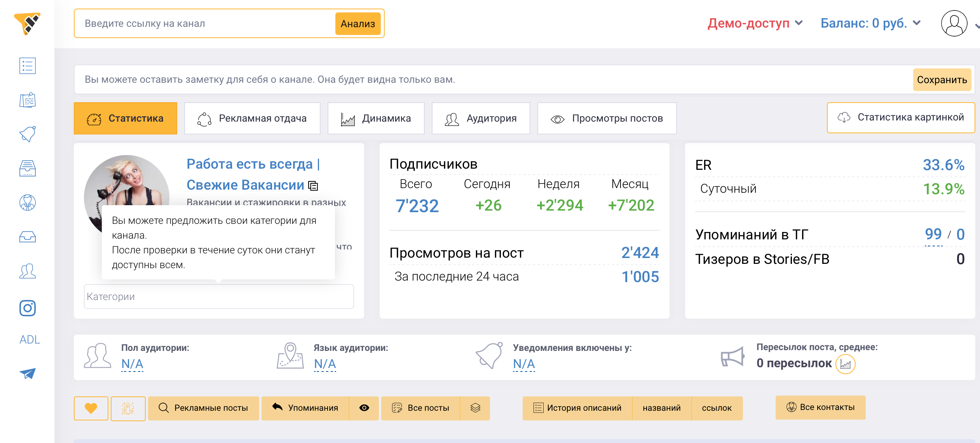Click the user profile avatar icon

click(x=954, y=23)
